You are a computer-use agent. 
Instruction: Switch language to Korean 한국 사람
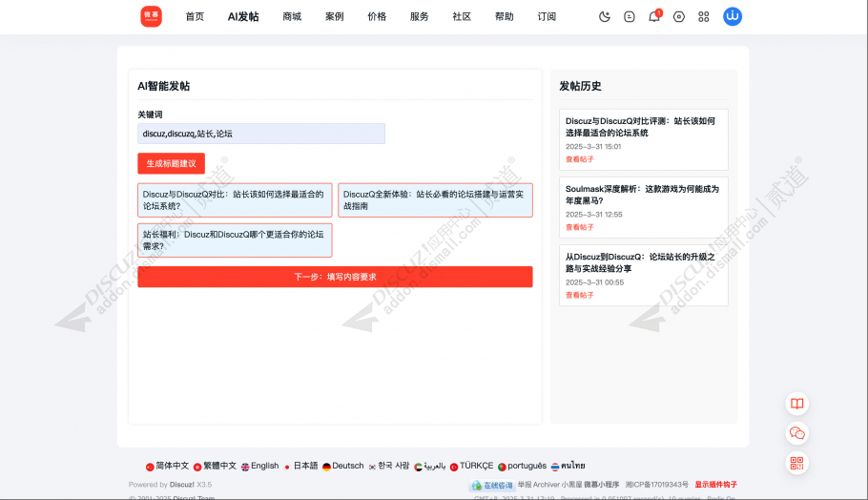point(388,466)
